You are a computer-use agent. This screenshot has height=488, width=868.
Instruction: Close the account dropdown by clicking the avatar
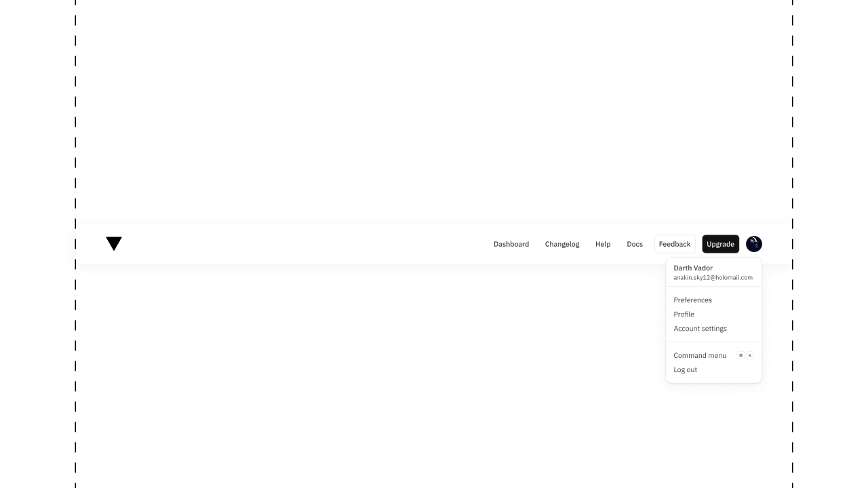(754, 244)
